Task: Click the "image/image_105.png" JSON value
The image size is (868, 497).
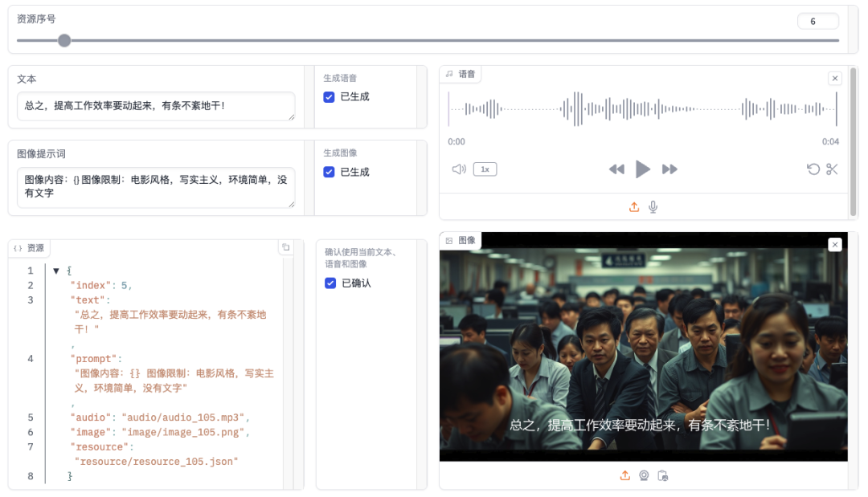Action: [182, 432]
